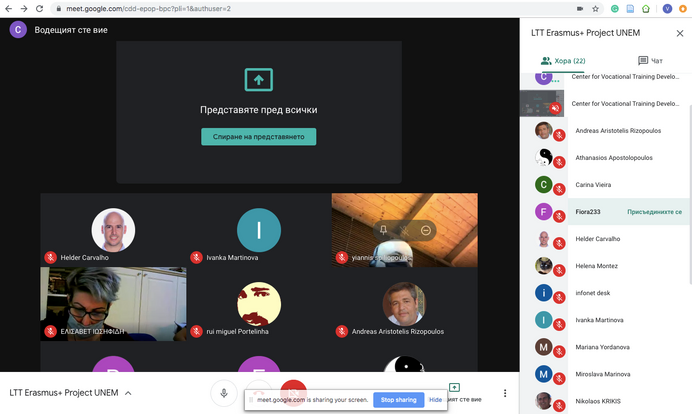
Task: Open the camera indicator in address bar
Action: coord(580,8)
